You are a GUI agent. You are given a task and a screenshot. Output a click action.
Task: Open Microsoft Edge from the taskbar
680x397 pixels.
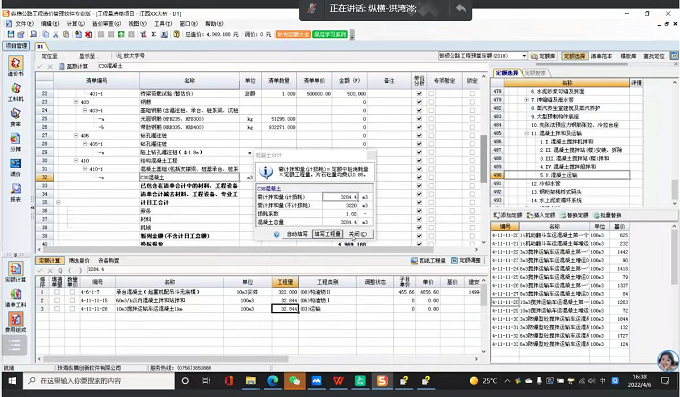[272, 381]
